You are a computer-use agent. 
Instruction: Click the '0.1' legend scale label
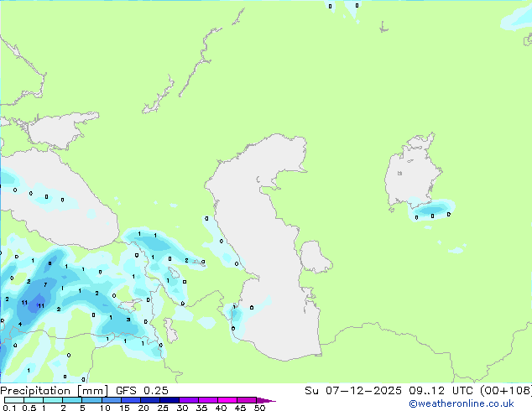click(9, 408)
